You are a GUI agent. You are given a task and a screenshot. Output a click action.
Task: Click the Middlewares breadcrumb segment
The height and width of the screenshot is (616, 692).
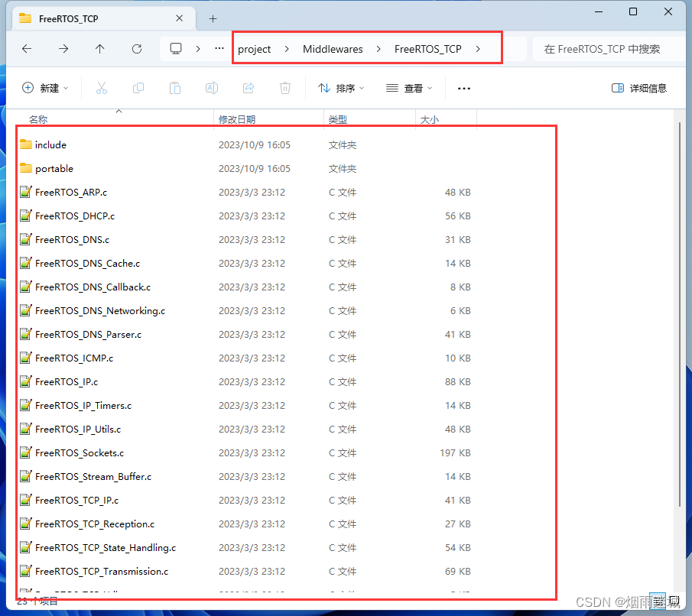click(333, 49)
